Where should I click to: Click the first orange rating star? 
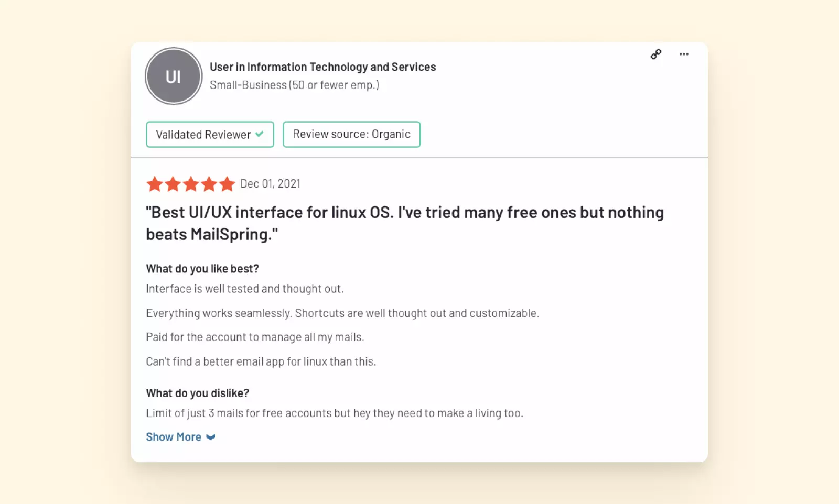155,184
